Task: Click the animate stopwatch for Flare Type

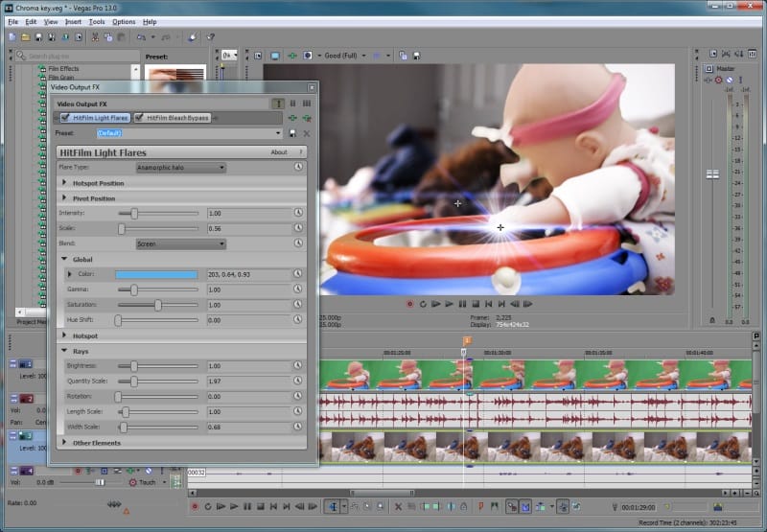Action: 298,167
